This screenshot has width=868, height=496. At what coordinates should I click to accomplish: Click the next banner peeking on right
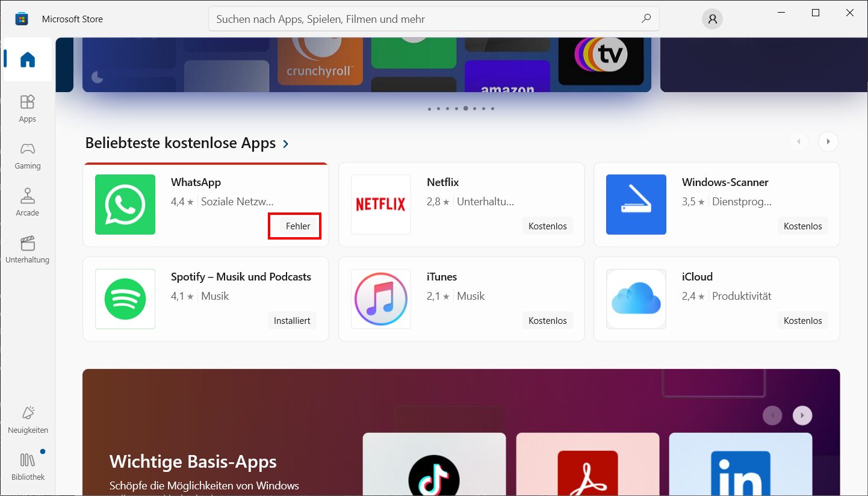[764, 65]
